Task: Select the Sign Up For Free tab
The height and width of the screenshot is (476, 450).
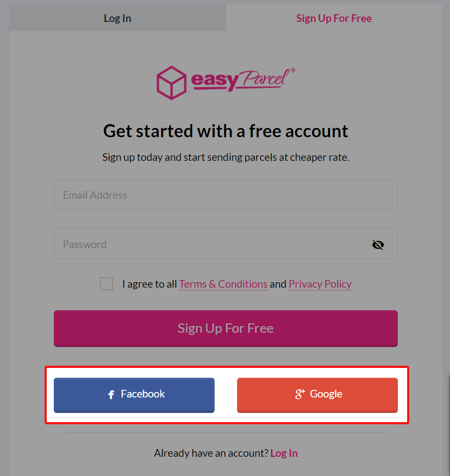Action: coord(334,18)
